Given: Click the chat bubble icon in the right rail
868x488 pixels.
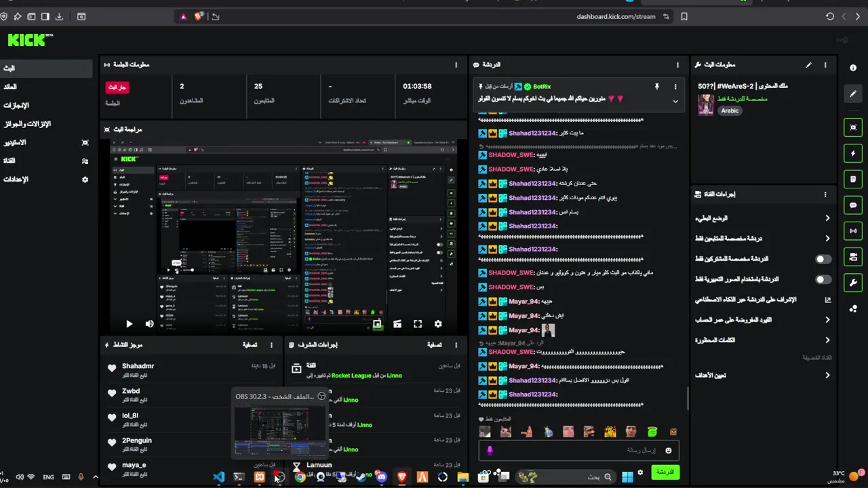Looking at the screenshot, I should click(853, 205).
